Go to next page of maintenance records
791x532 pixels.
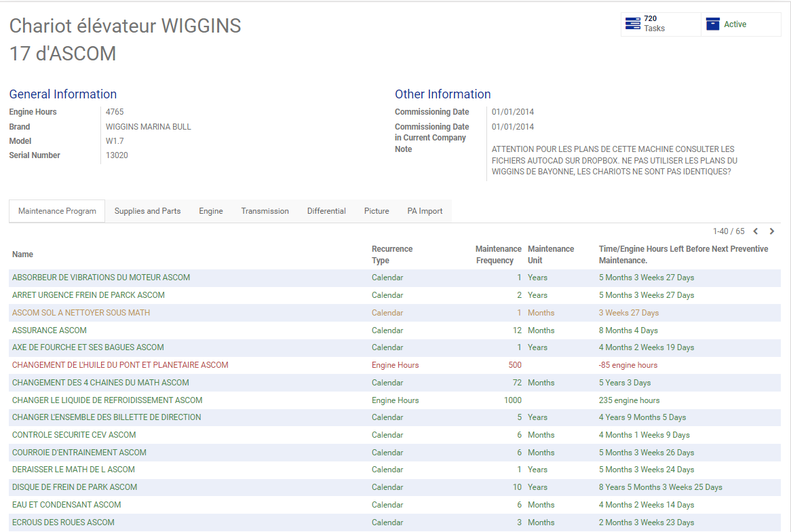pos(772,231)
